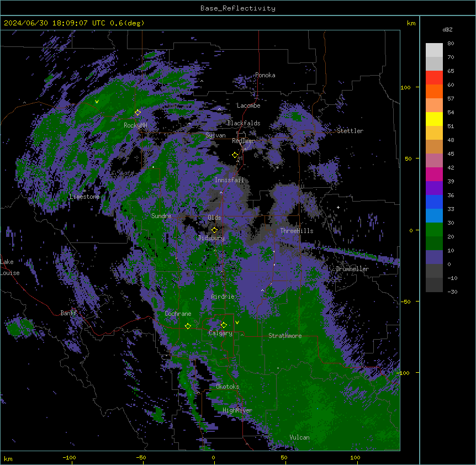Image resolution: width=476 pixels, height=465 pixels.
Task: Click the Strathmore label
Action: pos(285,336)
